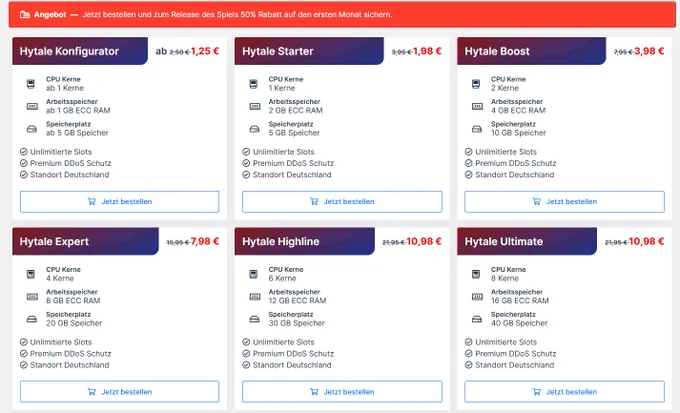The height and width of the screenshot is (413, 680).
Task: Click '8 GB ECC RAM' in Expert card
Action: [73, 301]
